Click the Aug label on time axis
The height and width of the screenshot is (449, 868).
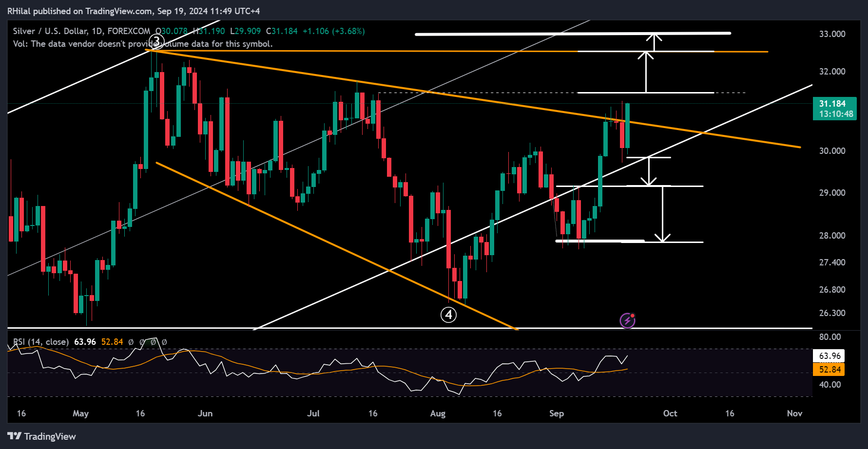438,413
